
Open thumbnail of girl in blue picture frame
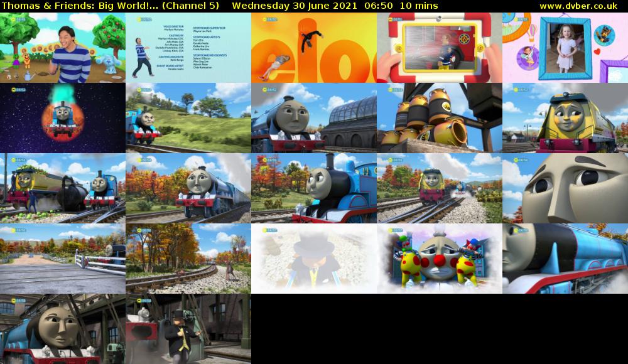(x=565, y=48)
